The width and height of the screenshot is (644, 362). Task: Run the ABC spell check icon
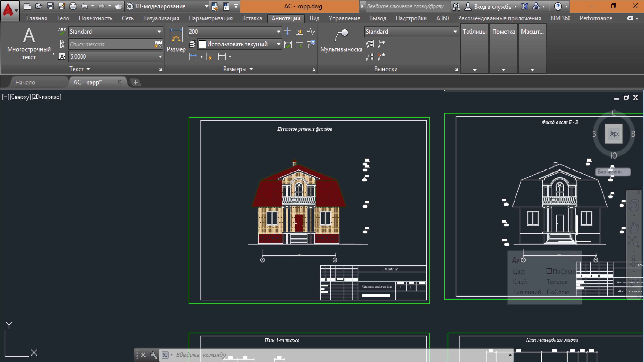tap(62, 32)
